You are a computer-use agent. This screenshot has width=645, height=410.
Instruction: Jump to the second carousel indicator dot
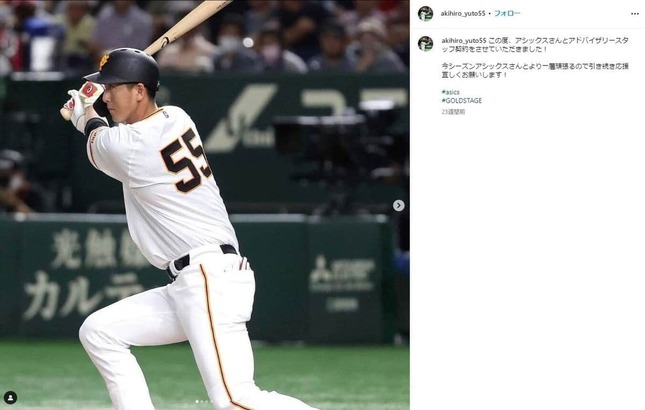202,401
